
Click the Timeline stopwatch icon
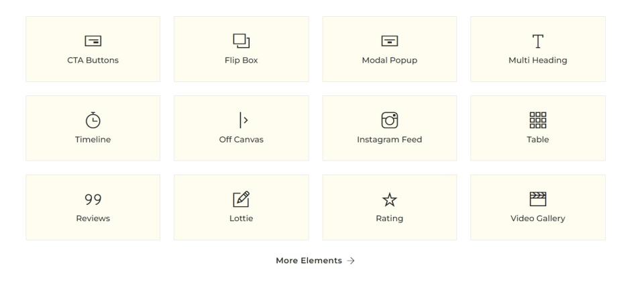click(93, 120)
